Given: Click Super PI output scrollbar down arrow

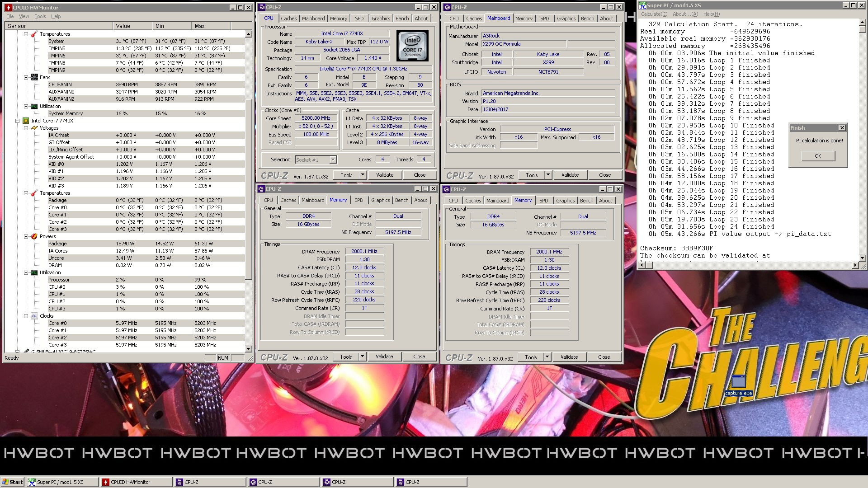Looking at the screenshot, I should pos(863,258).
